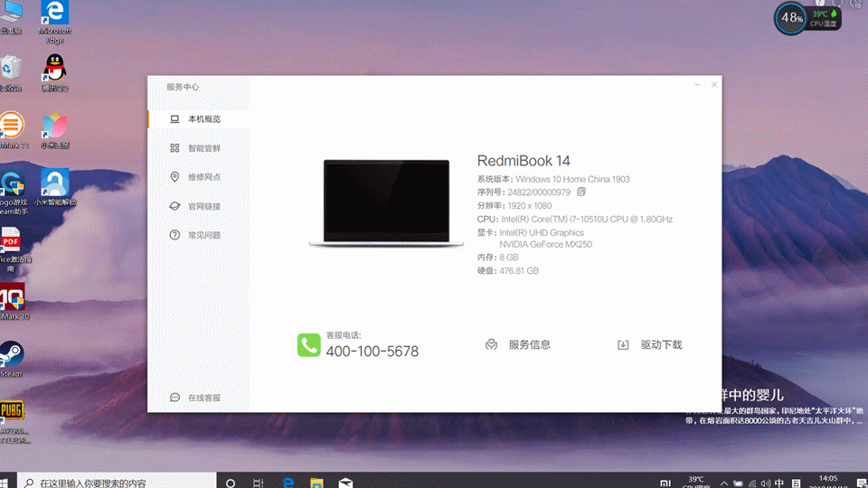
Task: Select the PDF activation guide desktop icon
Action: [14, 249]
